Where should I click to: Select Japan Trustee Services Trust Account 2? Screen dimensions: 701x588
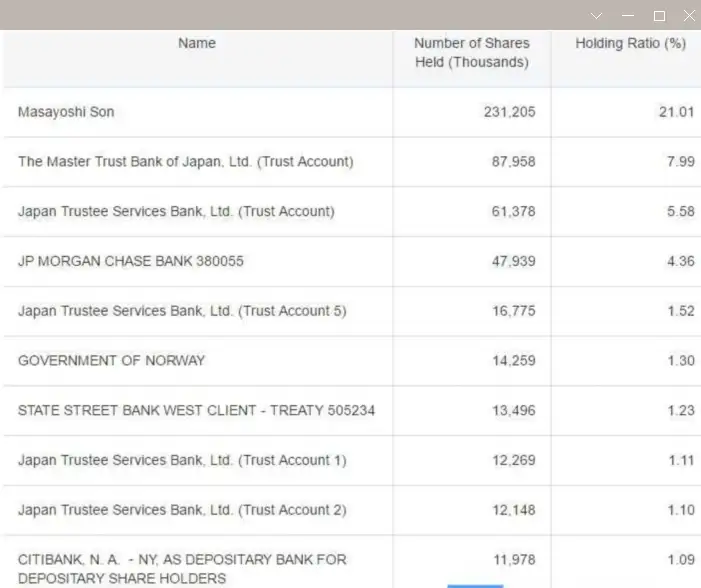click(350, 510)
